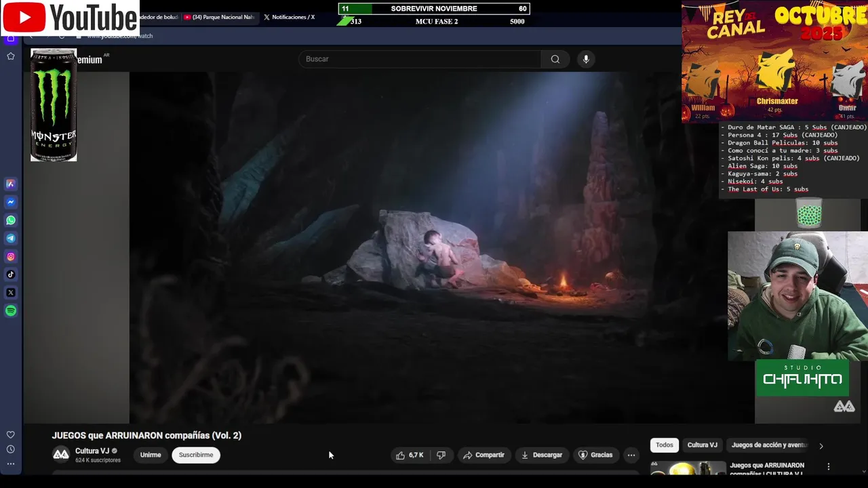The width and height of the screenshot is (868, 488).
Task: Select the Todos filter chip
Action: coord(665,445)
